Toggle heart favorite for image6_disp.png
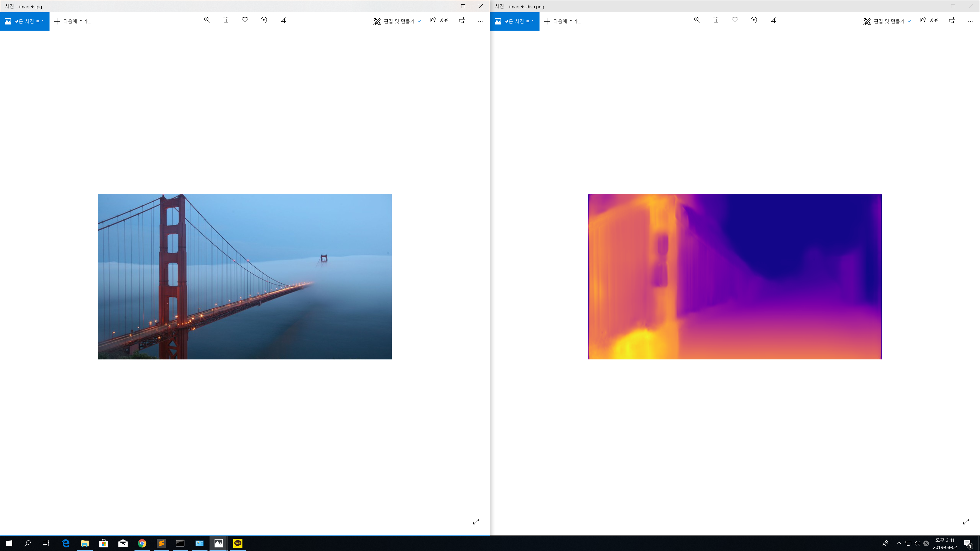 (735, 20)
